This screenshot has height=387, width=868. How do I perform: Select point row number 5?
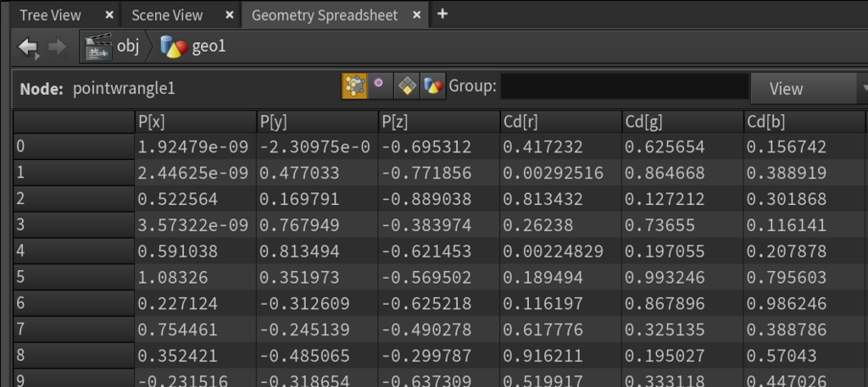[75, 277]
